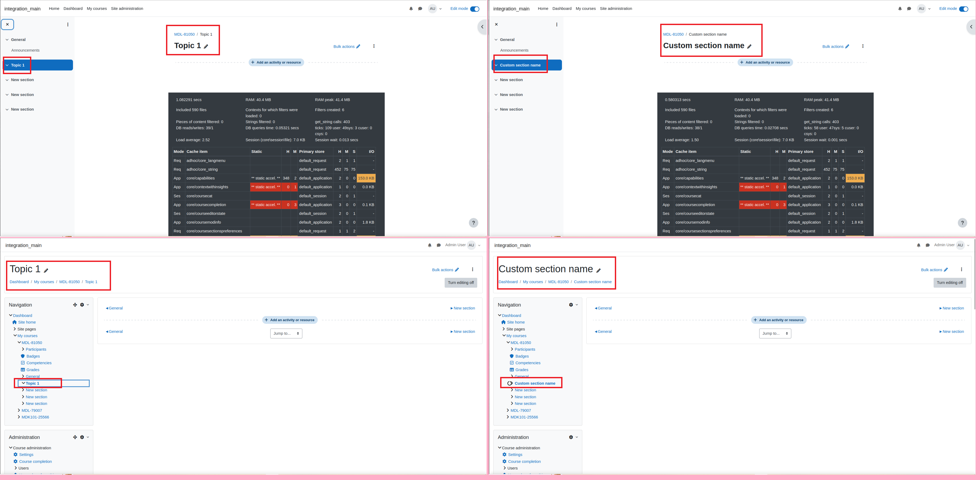
Task: Open Admin User menu on Custom section name page
Action: (x=952, y=245)
